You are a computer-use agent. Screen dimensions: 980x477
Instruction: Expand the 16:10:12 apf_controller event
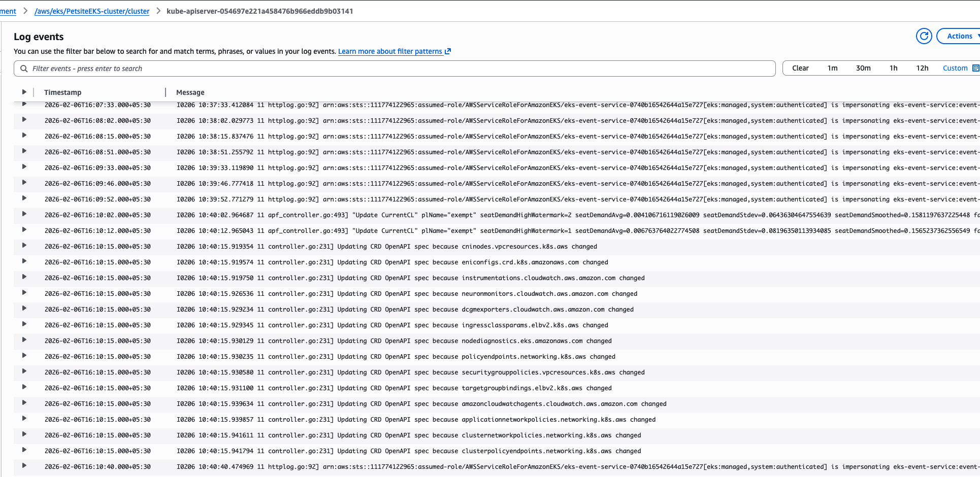click(24, 230)
